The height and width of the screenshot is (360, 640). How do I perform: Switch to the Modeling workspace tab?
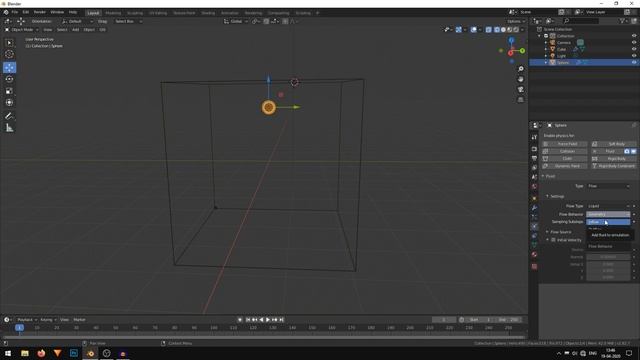pyautogui.click(x=113, y=13)
